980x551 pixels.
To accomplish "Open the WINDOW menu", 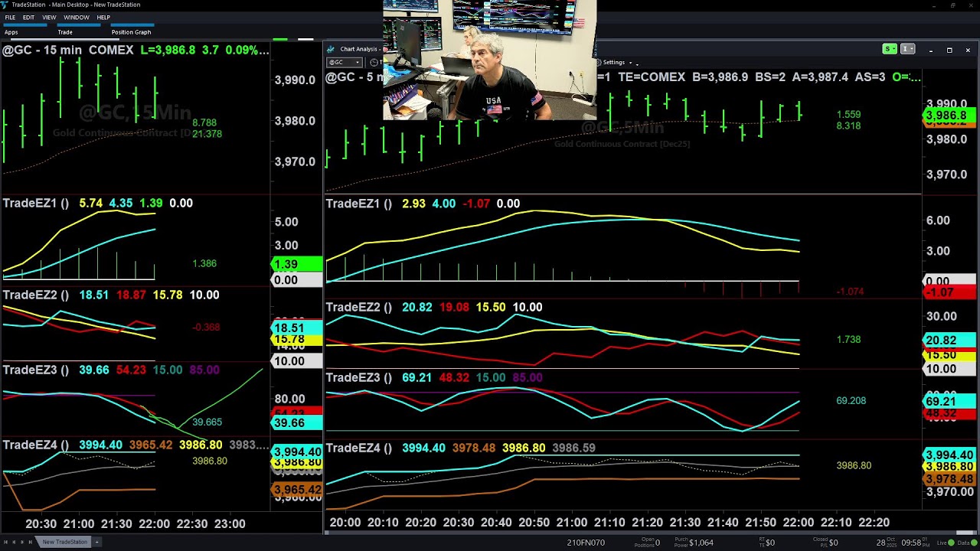I will point(77,17).
